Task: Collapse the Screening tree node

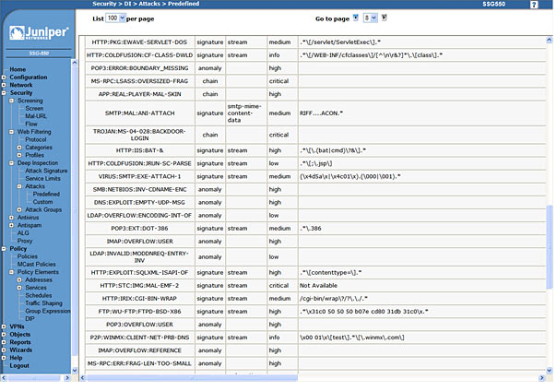Action: point(11,101)
